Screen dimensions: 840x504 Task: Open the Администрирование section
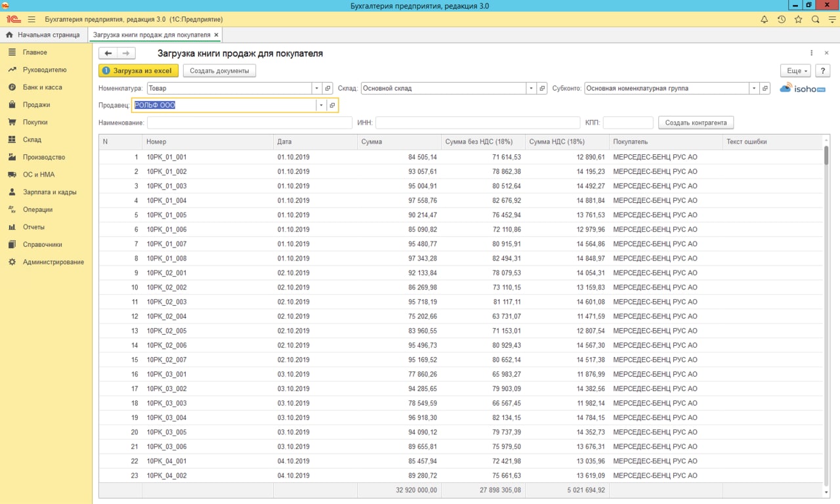click(46, 262)
